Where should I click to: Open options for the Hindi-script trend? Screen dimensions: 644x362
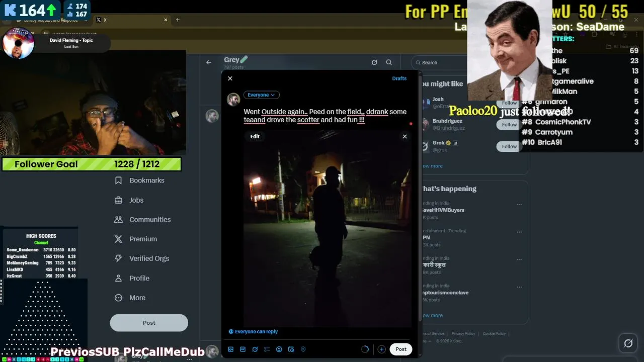click(x=519, y=259)
